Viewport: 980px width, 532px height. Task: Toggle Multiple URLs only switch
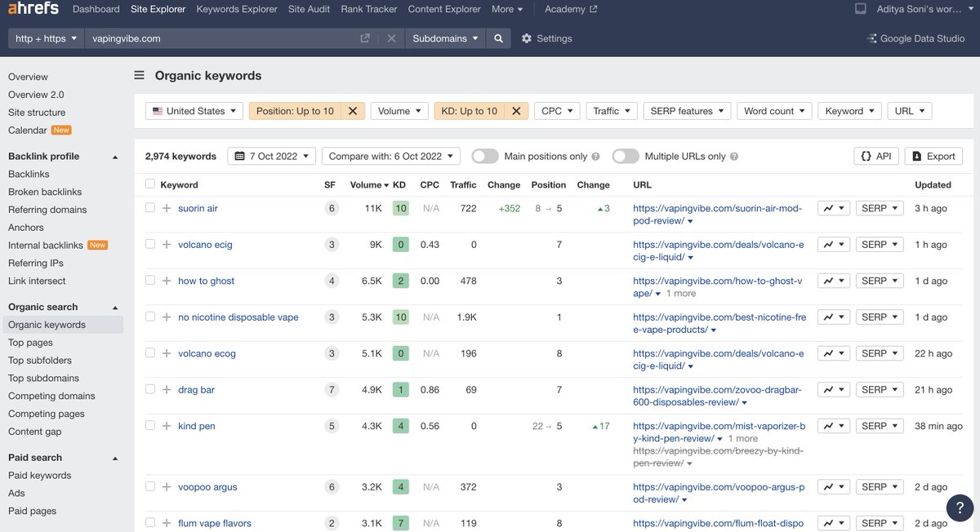(626, 156)
